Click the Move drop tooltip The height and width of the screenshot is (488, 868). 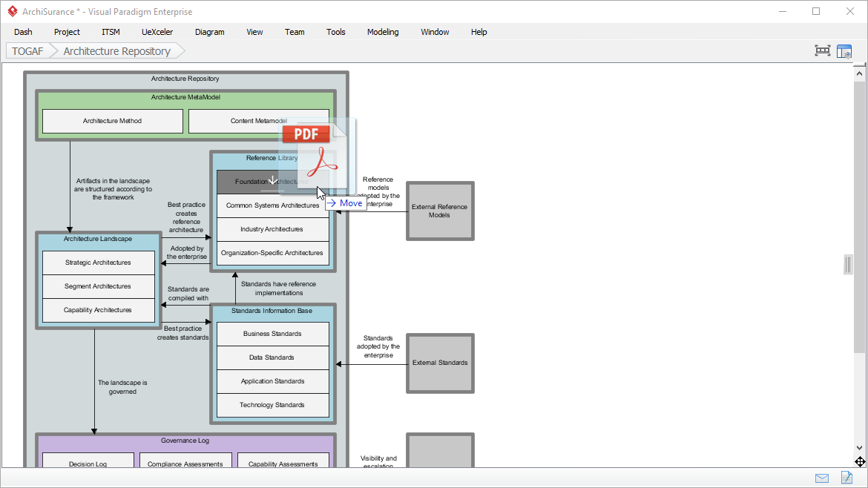(345, 203)
